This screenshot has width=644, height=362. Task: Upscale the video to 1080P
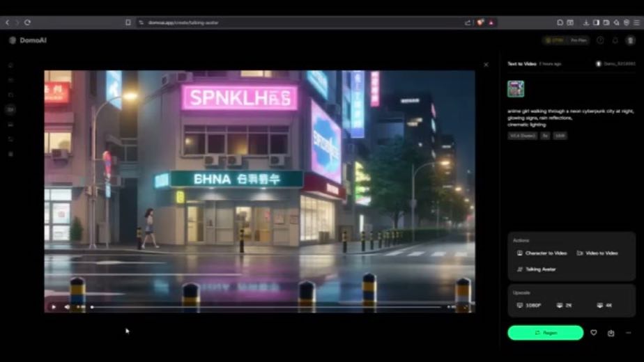click(529, 306)
